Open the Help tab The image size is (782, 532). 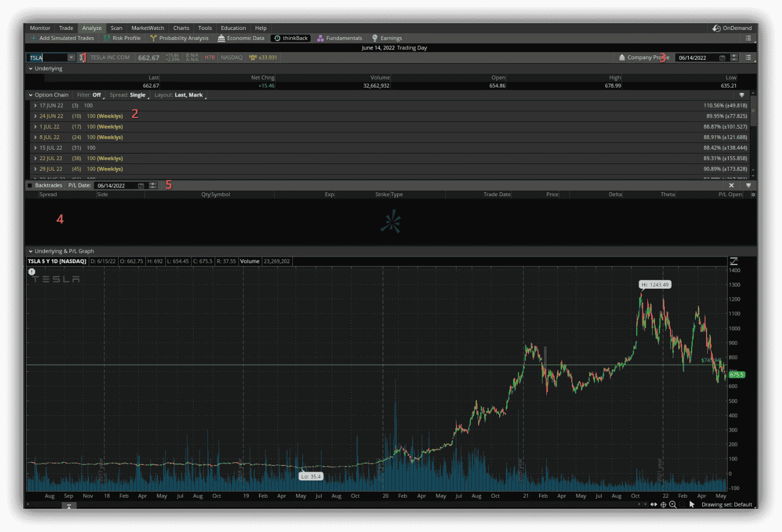pos(261,28)
